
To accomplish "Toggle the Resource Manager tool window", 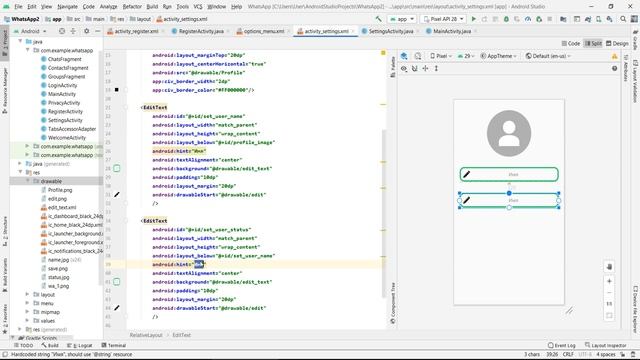I will (x=4, y=91).
